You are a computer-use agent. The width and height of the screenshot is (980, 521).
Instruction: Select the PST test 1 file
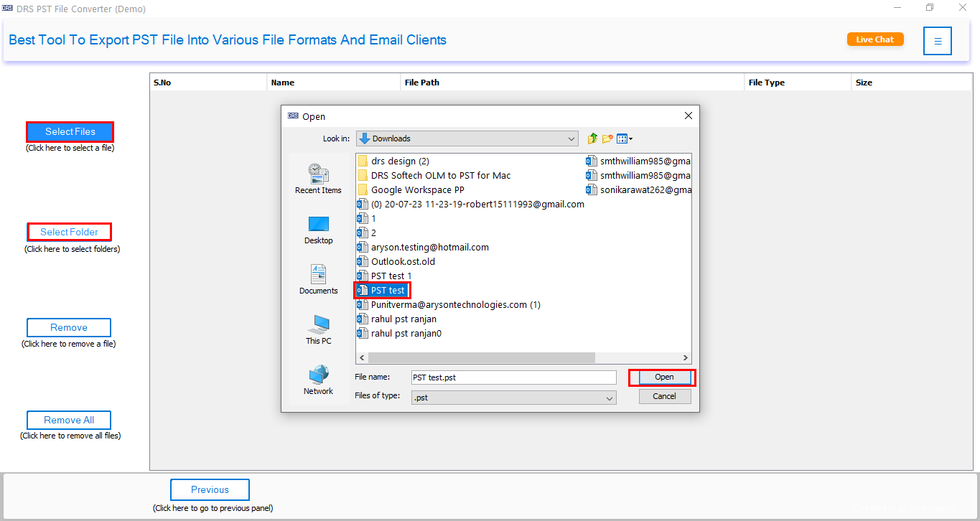385,276
